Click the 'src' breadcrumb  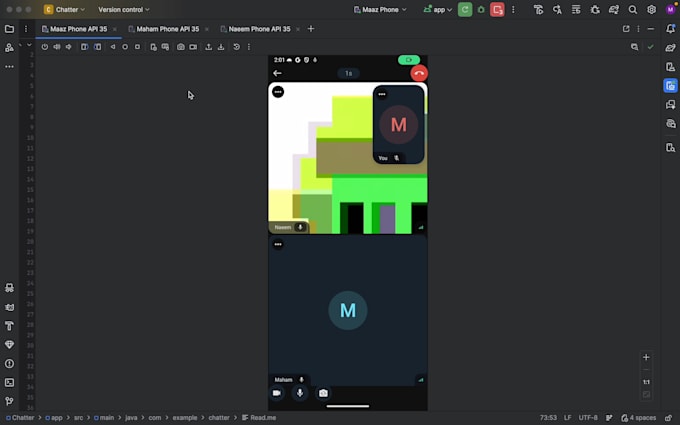pyautogui.click(x=78, y=418)
